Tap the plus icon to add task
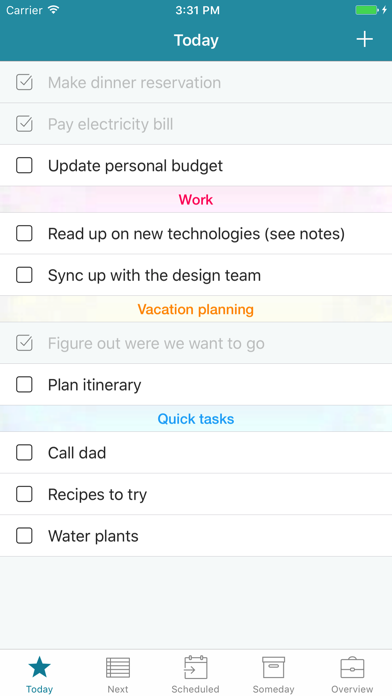 (364, 40)
